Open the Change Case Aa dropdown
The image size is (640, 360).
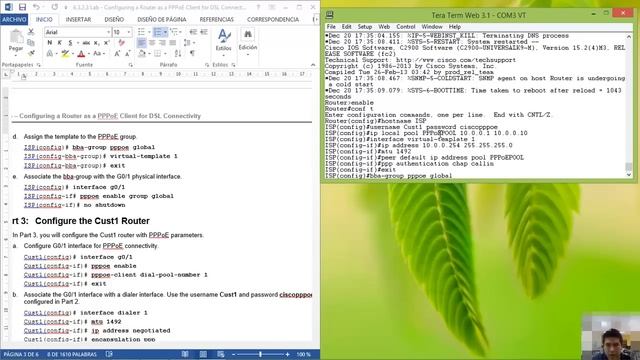point(98,53)
